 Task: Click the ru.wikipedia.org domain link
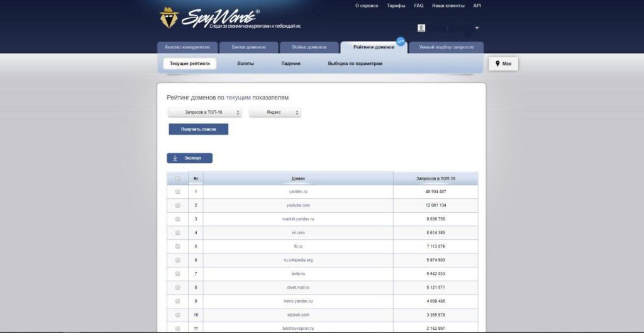point(297,260)
